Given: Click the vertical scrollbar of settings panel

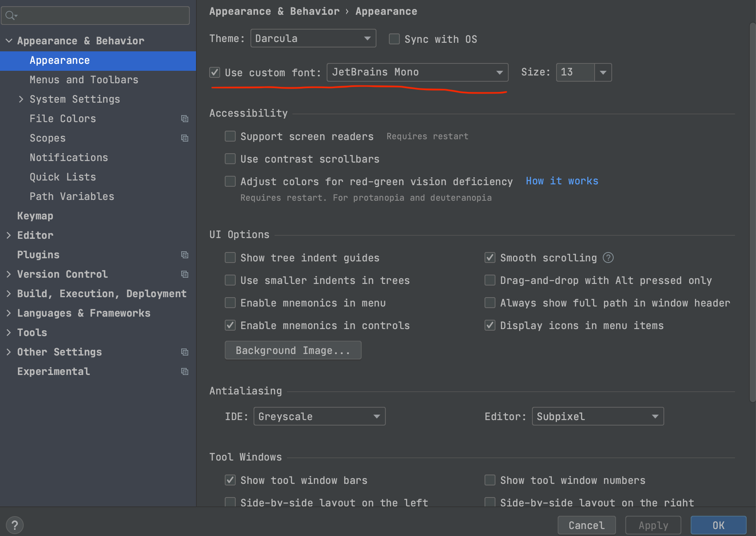Looking at the screenshot, I should pyautogui.click(x=752, y=210).
